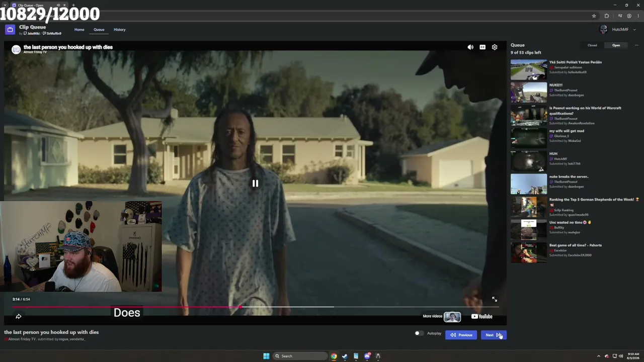Viewport: 644px width, 362px height.
Task: Click TheBurntPeanut channel under NUKE!!!
Action: point(566,90)
